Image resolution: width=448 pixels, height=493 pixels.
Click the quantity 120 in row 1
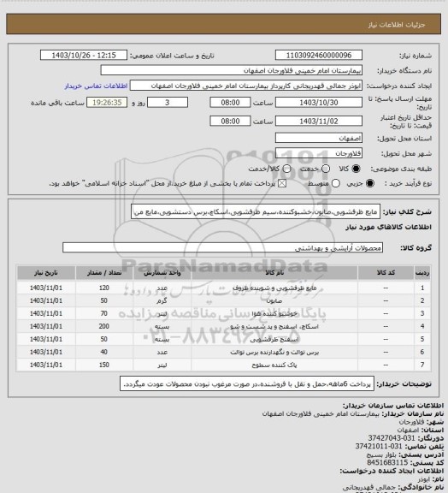coord(104,288)
